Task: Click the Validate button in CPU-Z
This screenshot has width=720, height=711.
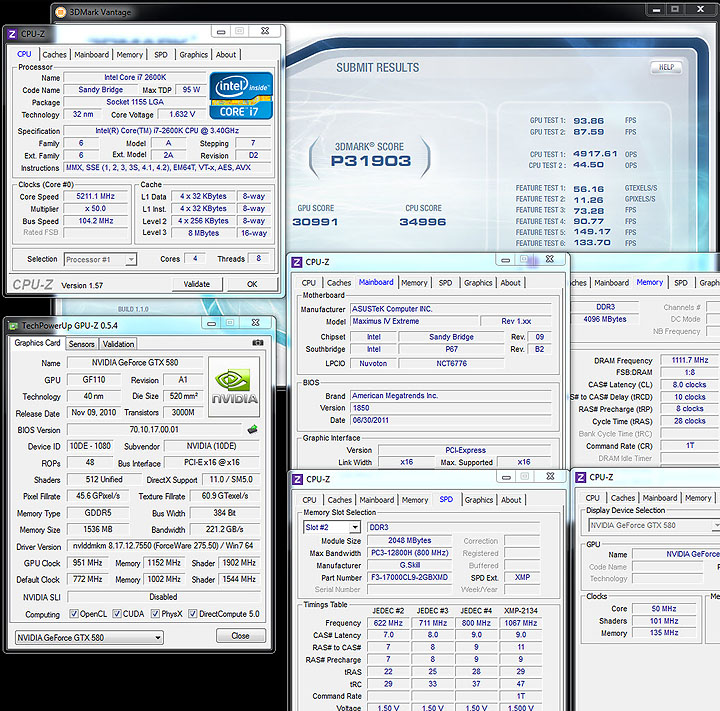Action: 197,284
